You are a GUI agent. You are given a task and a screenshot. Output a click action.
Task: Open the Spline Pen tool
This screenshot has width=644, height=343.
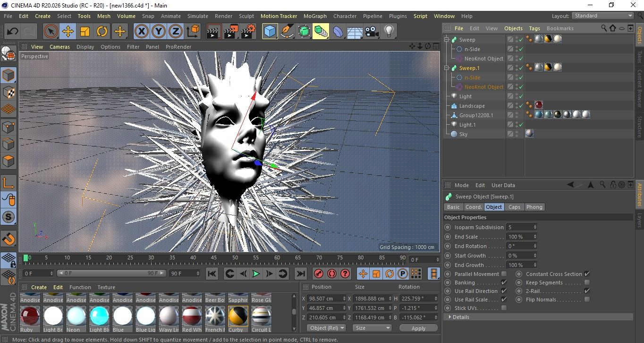pos(287,32)
